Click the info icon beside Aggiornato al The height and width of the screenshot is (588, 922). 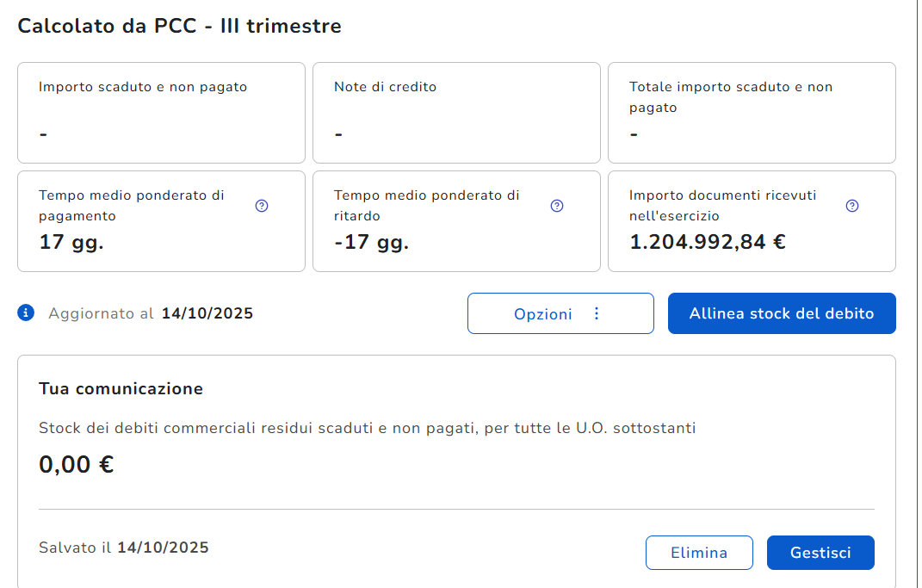(x=26, y=313)
